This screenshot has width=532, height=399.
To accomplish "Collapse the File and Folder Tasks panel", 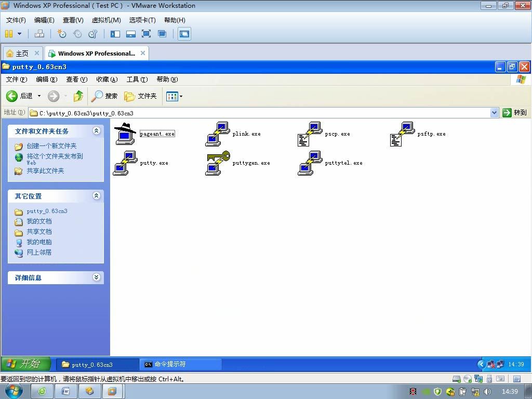I will click(96, 131).
